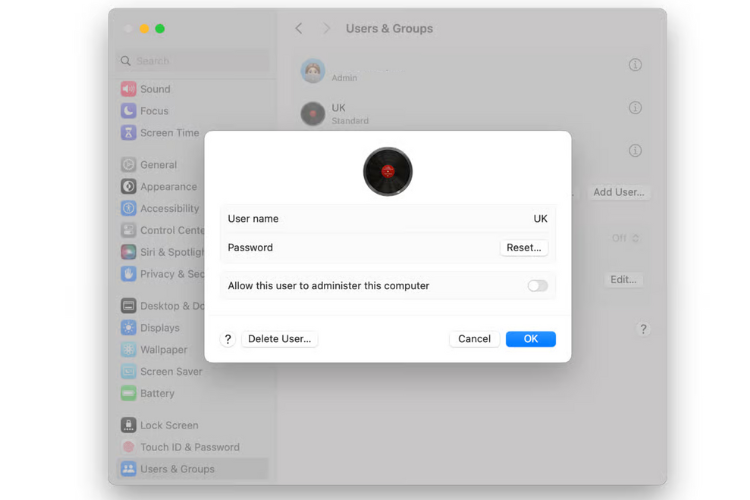
Task: Click the search magnifier icon
Action: pyautogui.click(x=125, y=61)
